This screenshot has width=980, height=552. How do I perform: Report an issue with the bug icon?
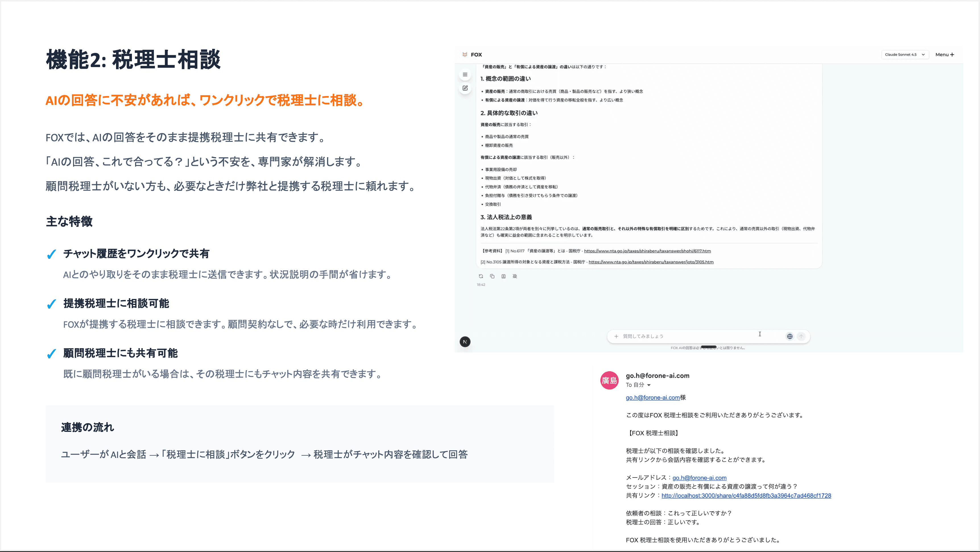(515, 276)
